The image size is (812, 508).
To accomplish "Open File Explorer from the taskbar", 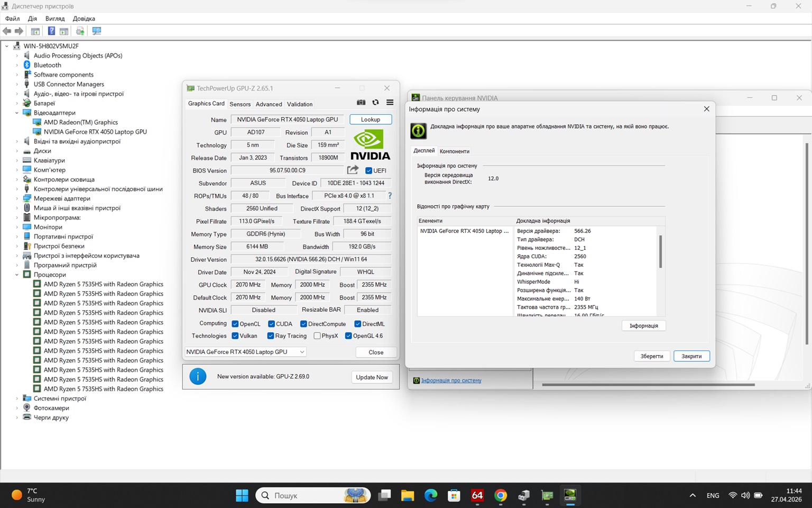I will (x=407, y=495).
